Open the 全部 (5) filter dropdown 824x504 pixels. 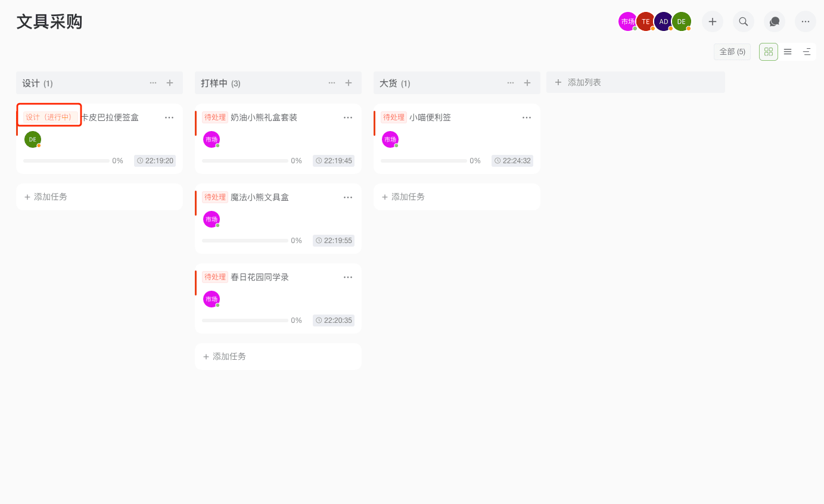(x=732, y=52)
